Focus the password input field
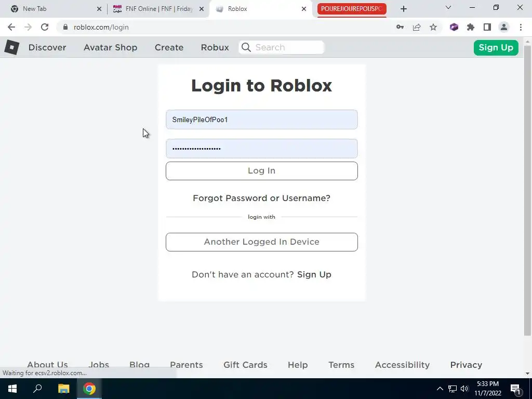The image size is (532, 399). (x=262, y=149)
